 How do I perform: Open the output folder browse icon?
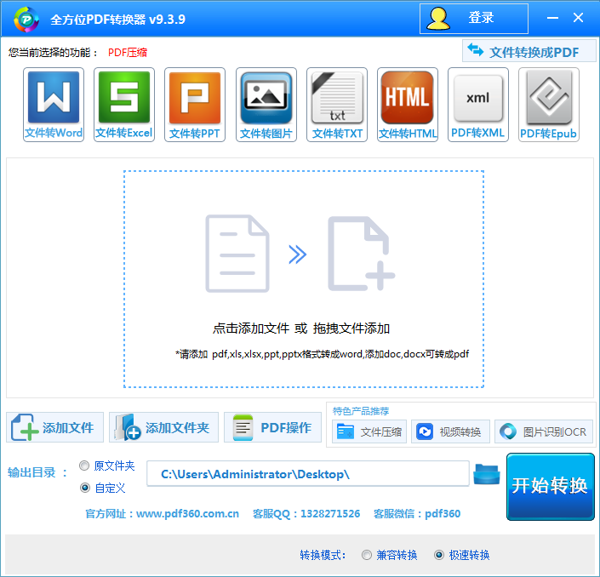pyautogui.click(x=486, y=473)
